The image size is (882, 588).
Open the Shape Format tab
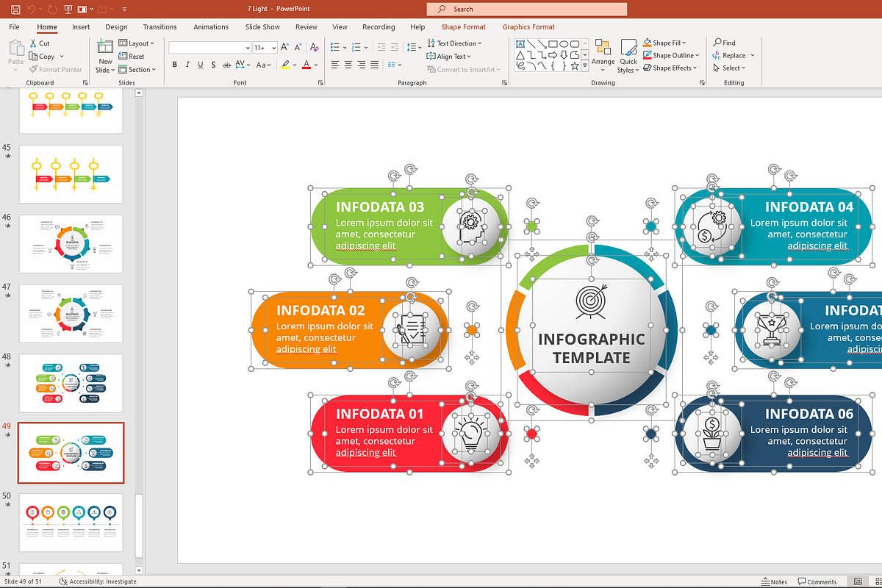pos(463,26)
